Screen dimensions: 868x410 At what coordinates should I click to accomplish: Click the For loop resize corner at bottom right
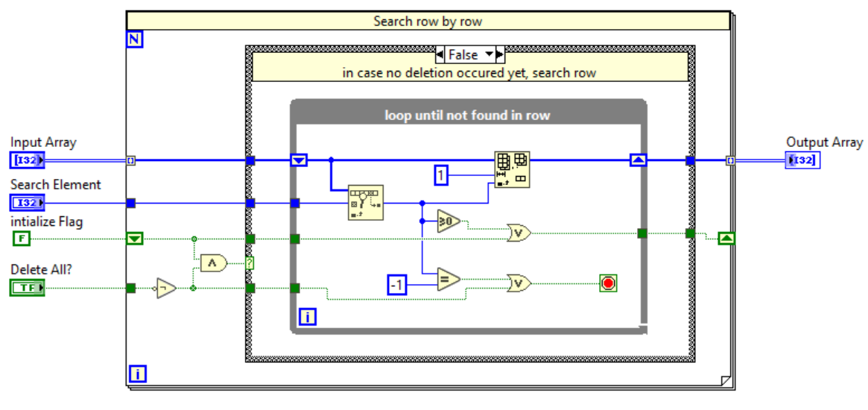pyautogui.click(x=726, y=381)
